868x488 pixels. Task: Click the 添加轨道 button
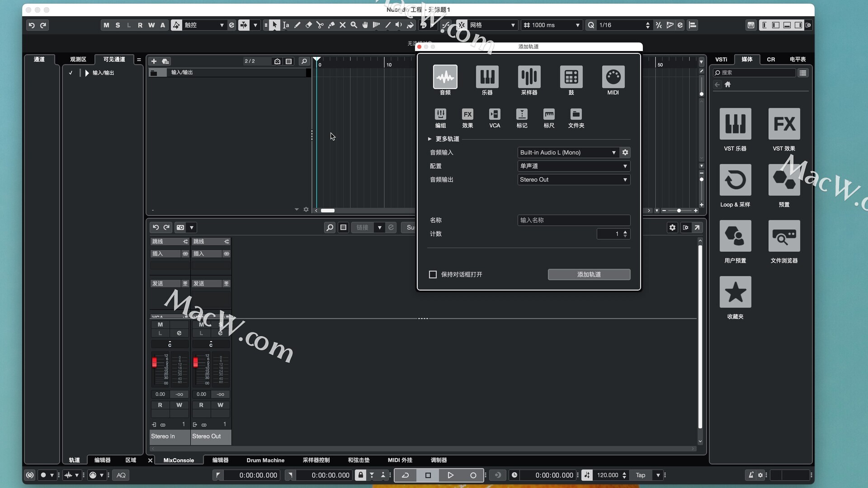tap(589, 274)
